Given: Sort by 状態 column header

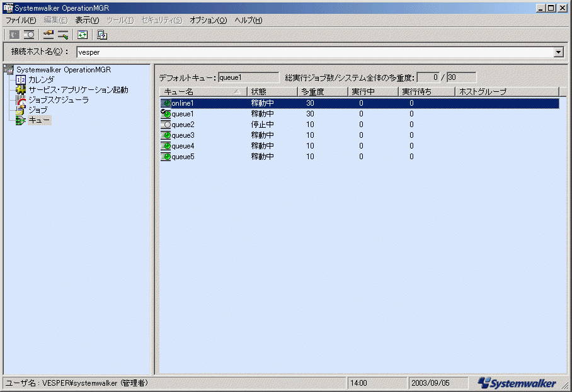Looking at the screenshot, I should point(272,92).
